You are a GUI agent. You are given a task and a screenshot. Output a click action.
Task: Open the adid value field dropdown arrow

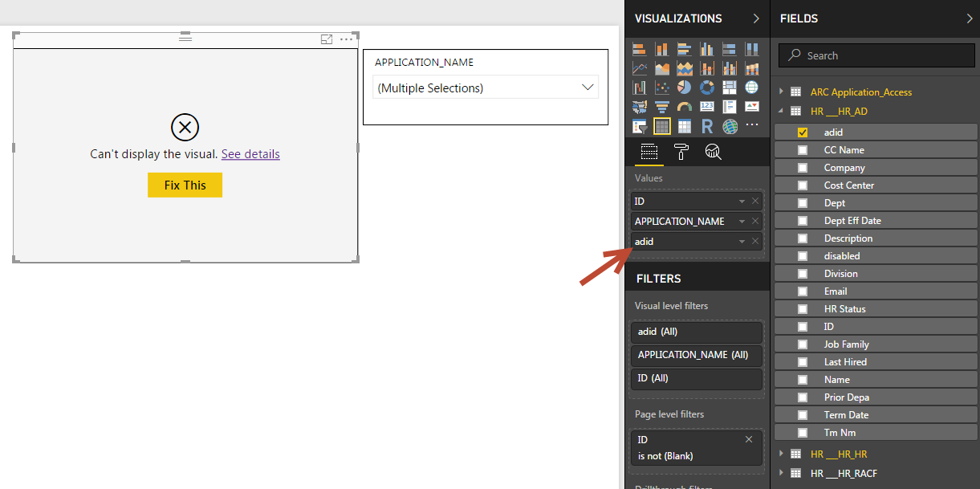[x=742, y=241]
